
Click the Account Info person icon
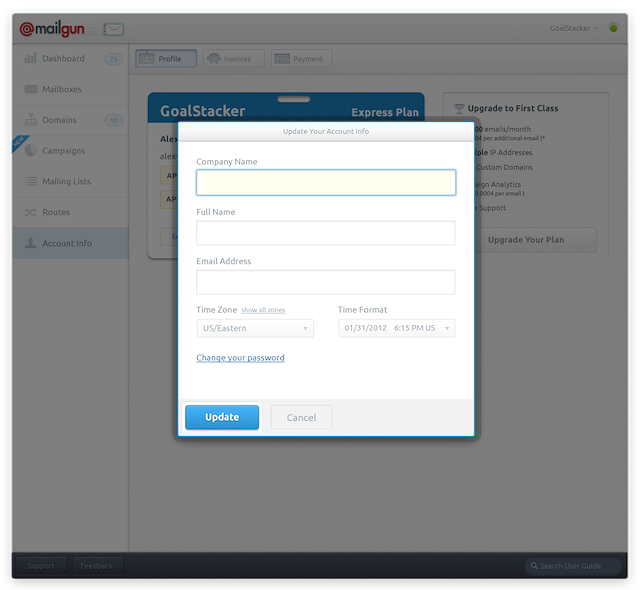[31, 243]
